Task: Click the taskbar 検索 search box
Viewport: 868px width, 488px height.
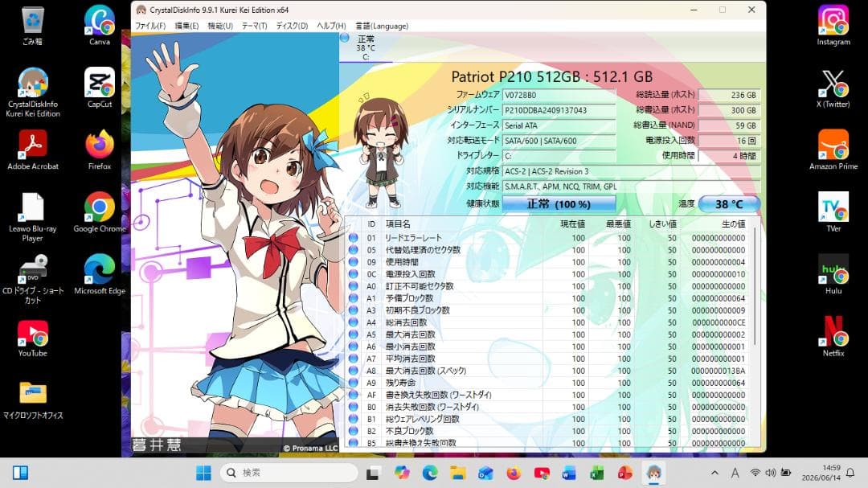Action: tap(289, 473)
